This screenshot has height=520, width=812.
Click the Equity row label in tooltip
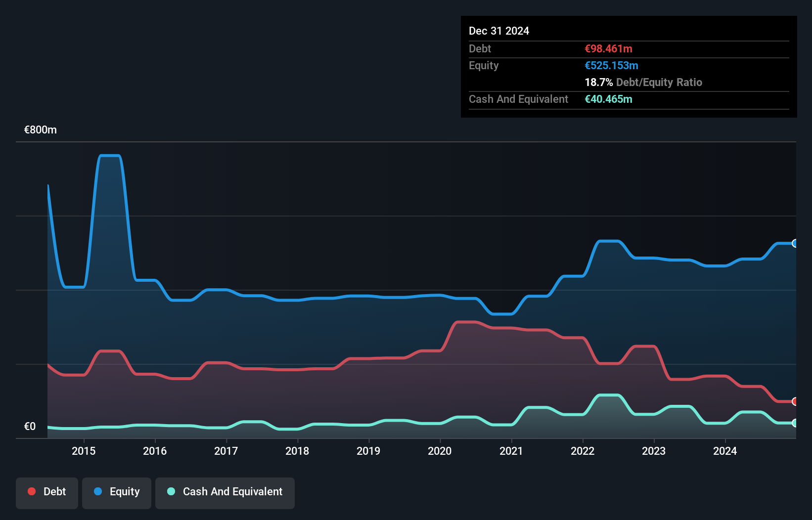point(484,65)
